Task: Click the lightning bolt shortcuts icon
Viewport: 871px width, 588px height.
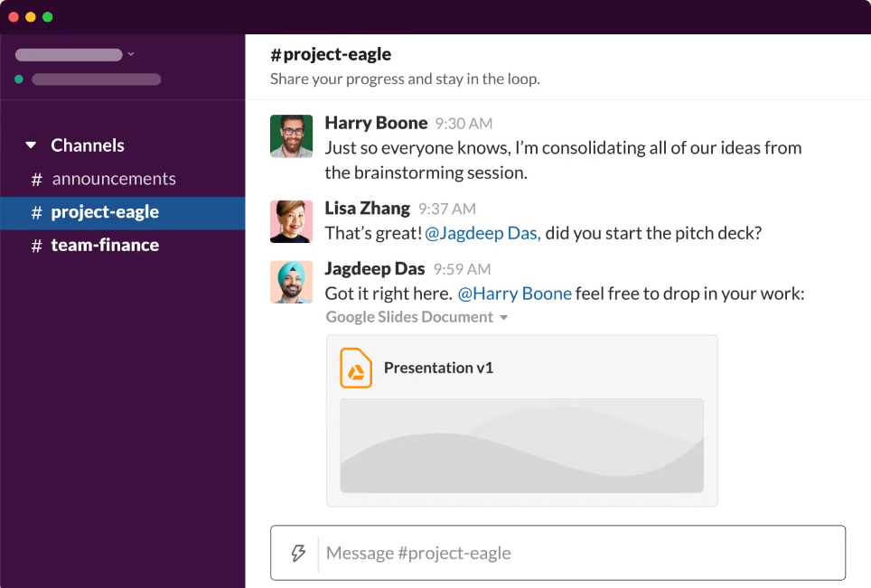Action: [x=298, y=553]
